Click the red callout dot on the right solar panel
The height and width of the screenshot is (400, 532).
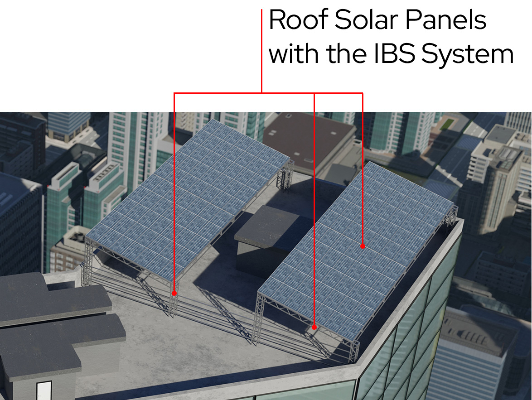363,246
